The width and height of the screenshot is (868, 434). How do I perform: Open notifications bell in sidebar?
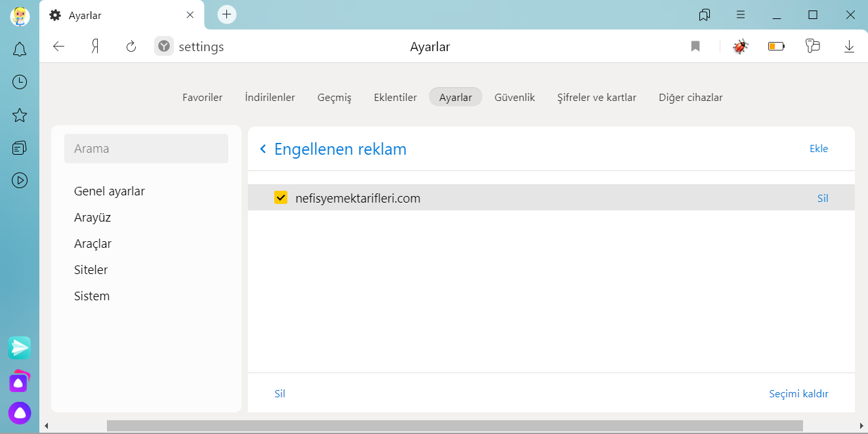pyautogui.click(x=20, y=49)
